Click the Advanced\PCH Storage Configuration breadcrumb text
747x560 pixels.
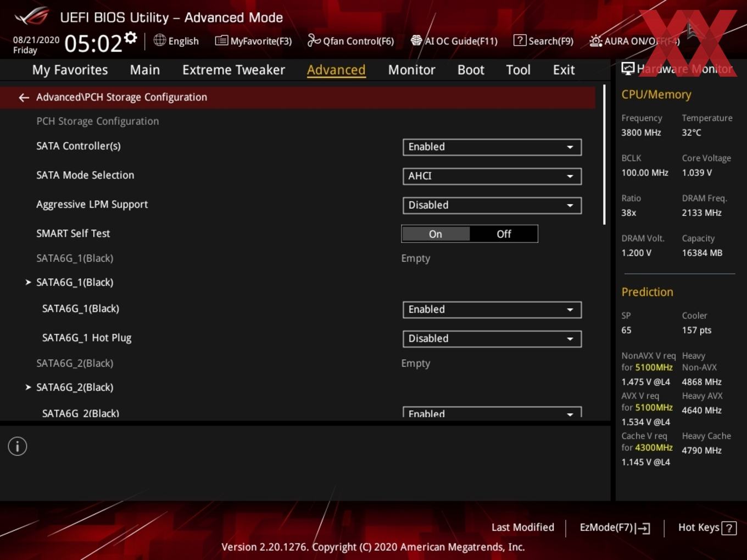point(122,97)
